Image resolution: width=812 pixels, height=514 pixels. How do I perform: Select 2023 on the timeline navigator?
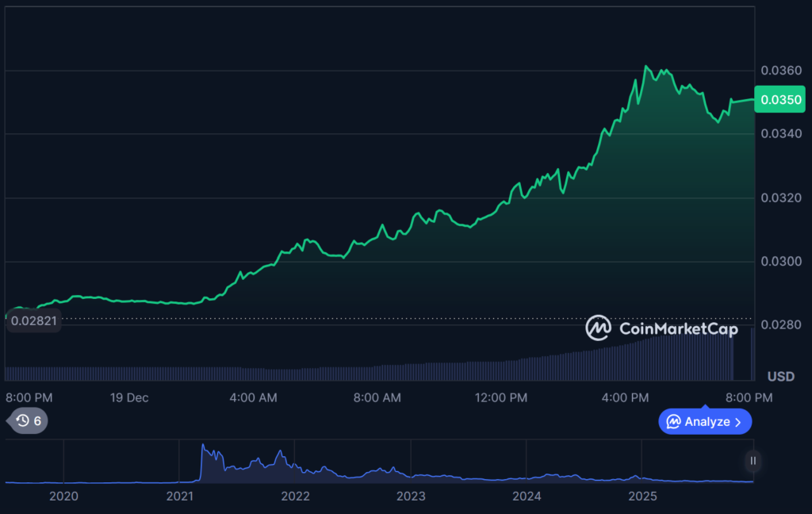click(x=411, y=497)
